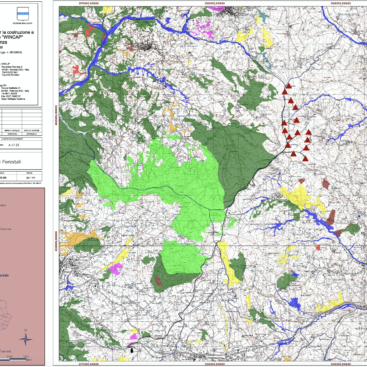
Task: Click the magenta patch beside the yellow strip
Action: (x=116, y=268)
